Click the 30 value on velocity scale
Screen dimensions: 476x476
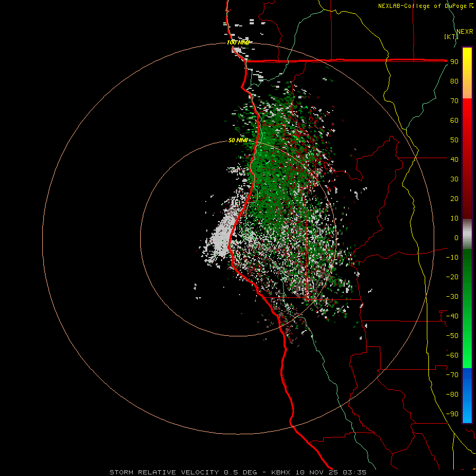click(454, 179)
